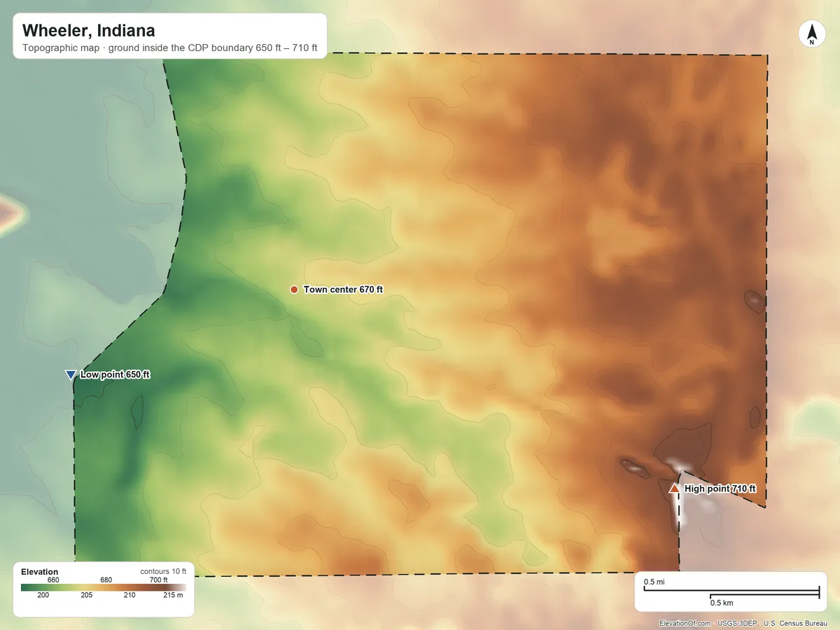Click the '210' metre legend label
Image resolution: width=840 pixels, height=630 pixels.
click(129, 596)
